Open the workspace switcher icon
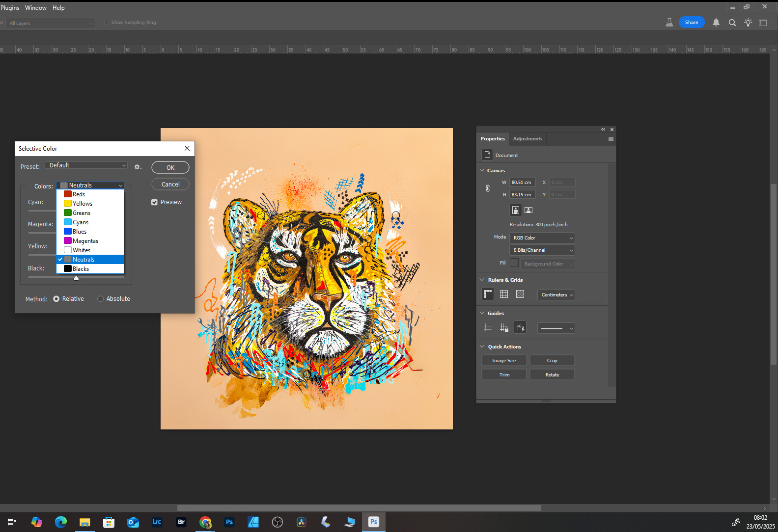This screenshot has width=778, height=532. pos(763,23)
